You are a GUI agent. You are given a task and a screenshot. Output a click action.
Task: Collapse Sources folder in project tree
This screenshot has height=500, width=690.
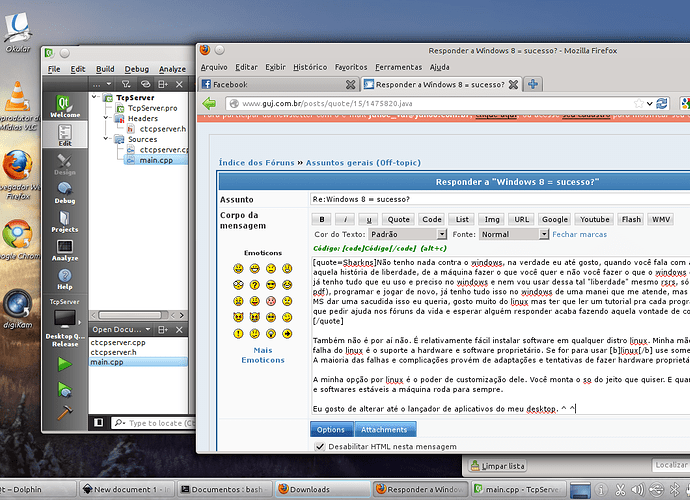tap(106, 139)
